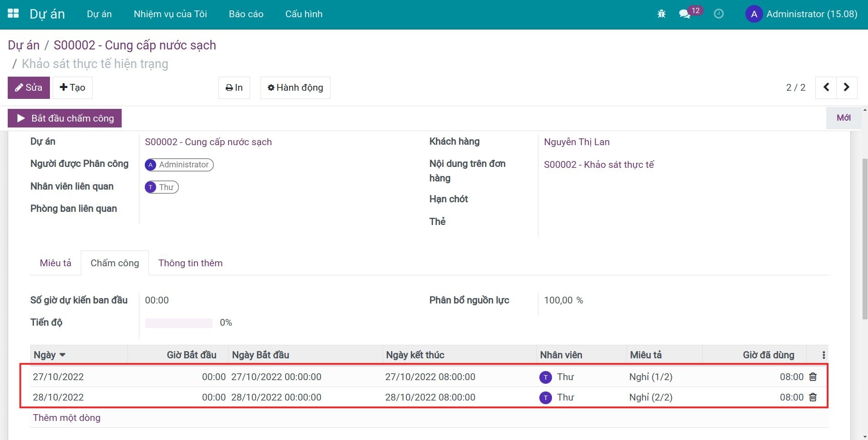The height and width of the screenshot is (440, 868).
Task: Open the conversations message icon
Action: coord(685,14)
